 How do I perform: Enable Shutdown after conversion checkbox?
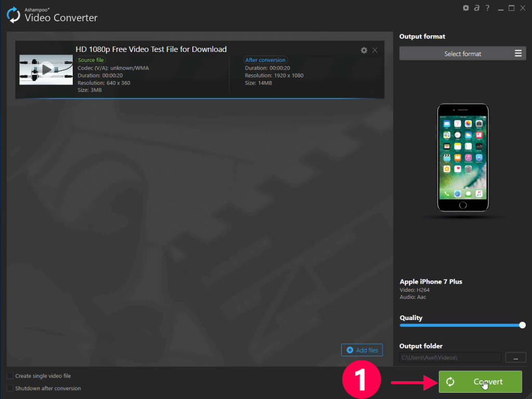pyautogui.click(x=10, y=388)
